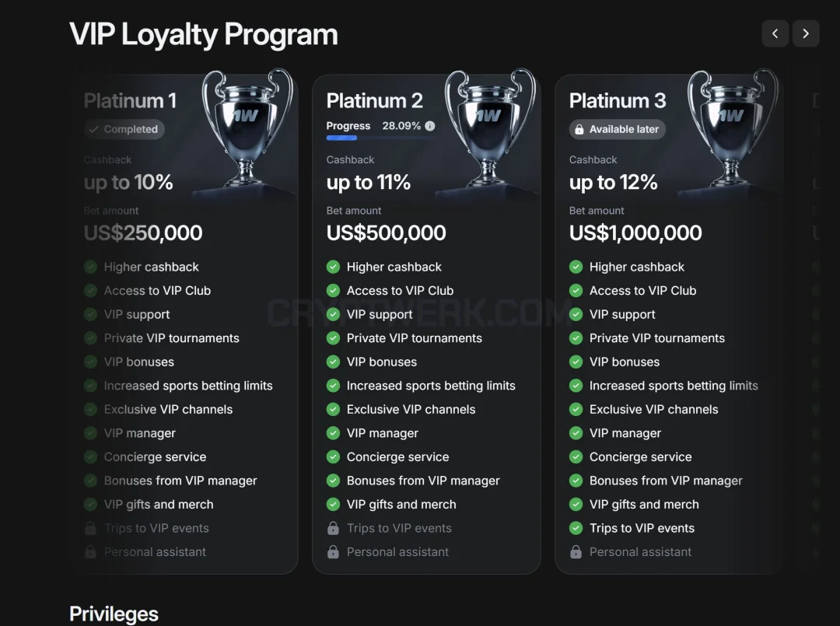Viewport: 840px width, 626px height.
Task: Click checkmark beside Platinum 2 Concierge service
Action: point(333,456)
